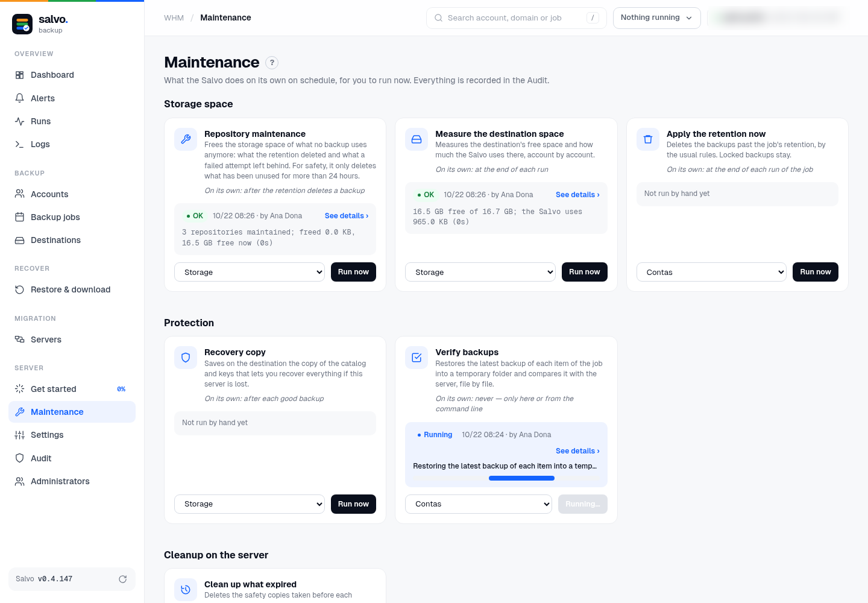The image size is (868, 603).
Task: Go to Destinations page
Action: point(72,240)
